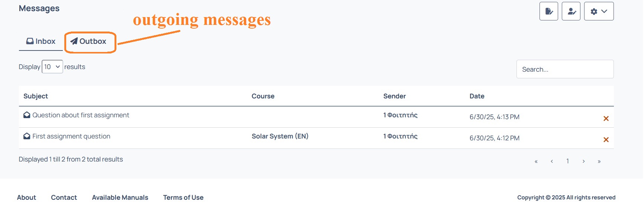
Task: Switch to the Inbox tab
Action: tap(41, 41)
